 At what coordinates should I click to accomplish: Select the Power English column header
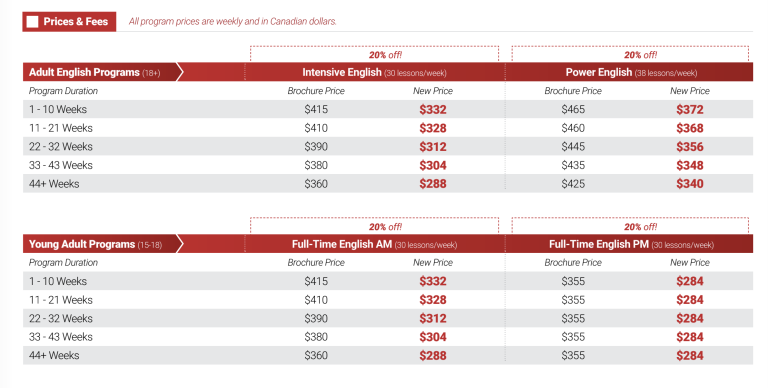coord(631,73)
